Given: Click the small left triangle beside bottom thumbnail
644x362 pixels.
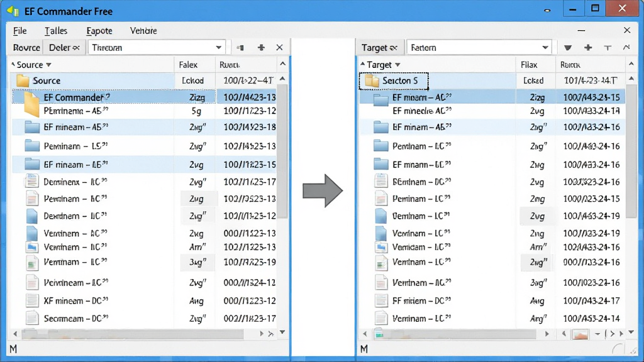Looking at the screenshot, I should tap(564, 334).
